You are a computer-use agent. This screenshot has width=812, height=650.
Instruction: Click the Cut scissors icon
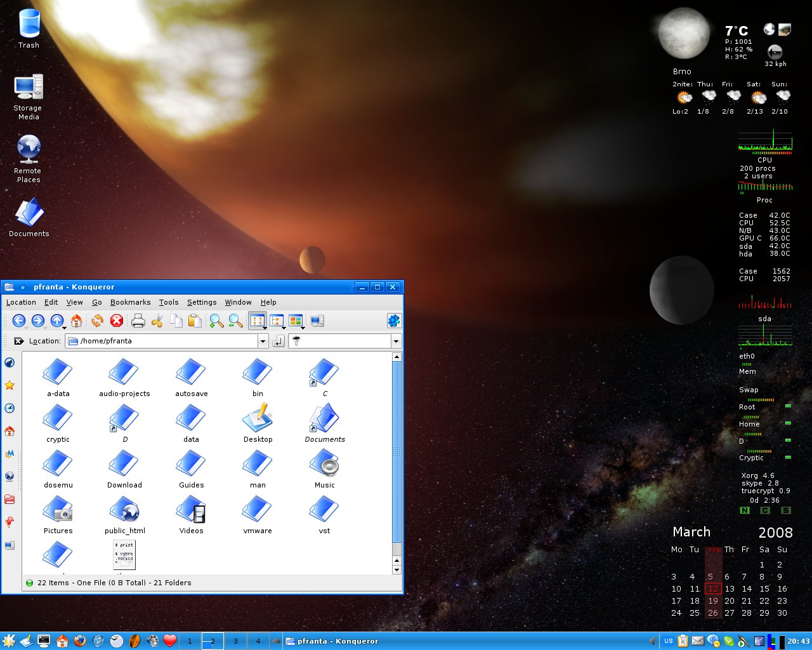click(157, 321)
